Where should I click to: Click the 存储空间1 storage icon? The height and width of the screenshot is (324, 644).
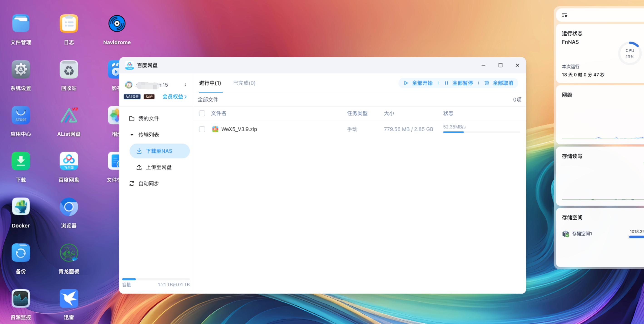pos(565,234)
